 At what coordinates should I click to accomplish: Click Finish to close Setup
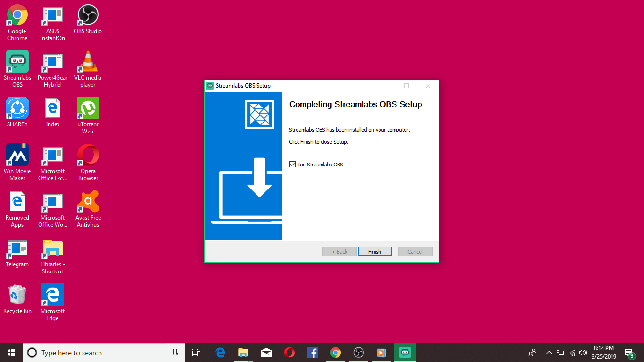pos(375,252)
